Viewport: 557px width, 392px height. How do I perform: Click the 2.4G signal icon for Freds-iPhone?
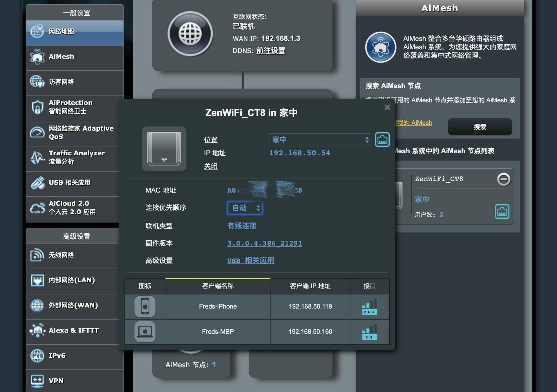click(x=370, y=307)
